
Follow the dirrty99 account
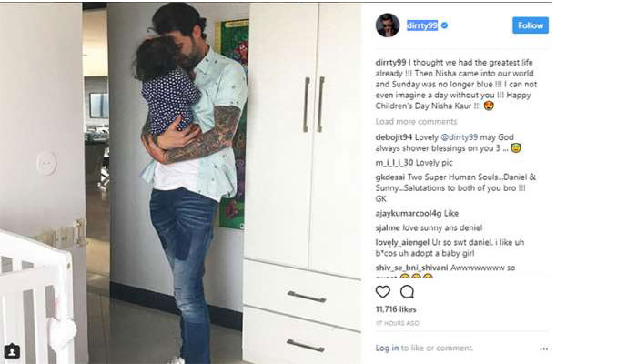[x=531, y=25]
